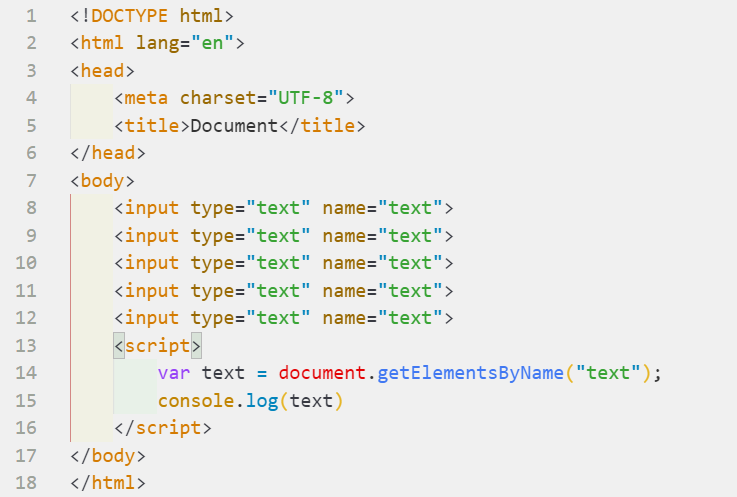Viewport: 737px width, 497px height.
Task: Click the DOCTYPE keyword on line 1
Action: tap(129, 16)
